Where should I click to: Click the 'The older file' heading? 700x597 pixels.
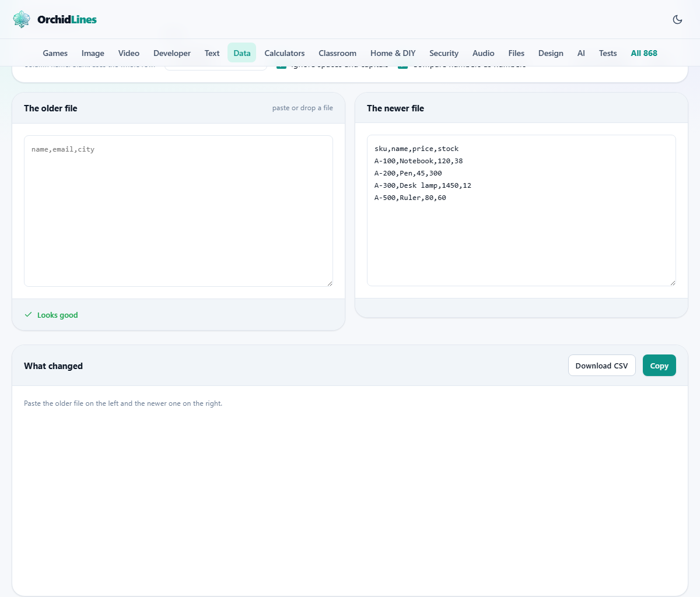[51, 108]
